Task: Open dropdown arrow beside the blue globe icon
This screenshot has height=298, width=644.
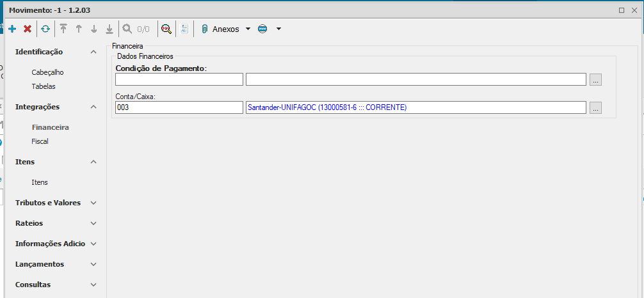Action: pos(278,29)
